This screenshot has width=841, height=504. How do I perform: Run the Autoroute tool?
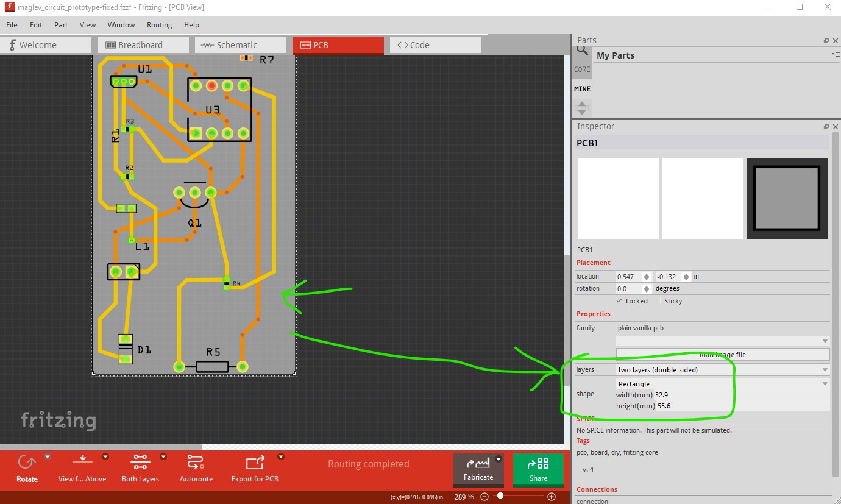pyautogui.click(x=196, y=463)
